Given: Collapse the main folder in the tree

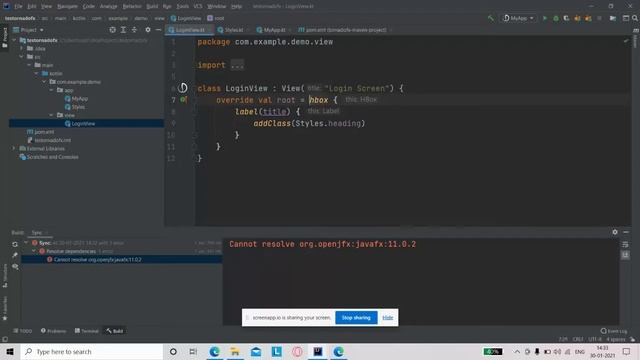Looking at the screenshot, I should (29, 65).
